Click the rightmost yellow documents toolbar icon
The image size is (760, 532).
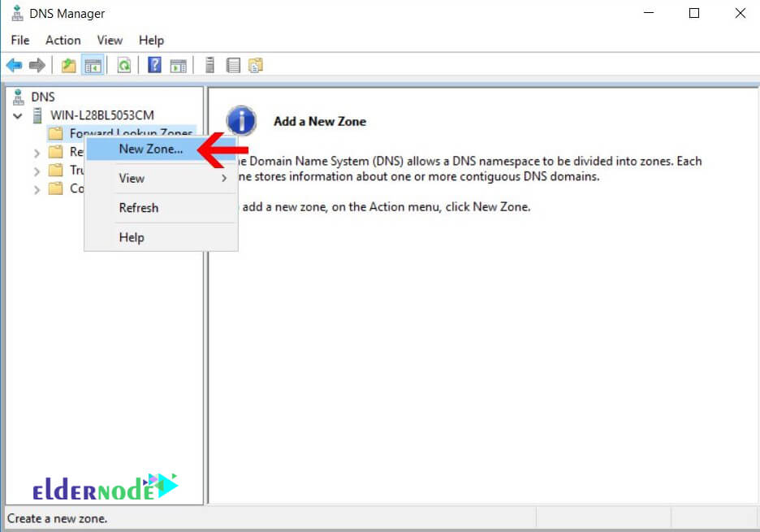(256, 65)
